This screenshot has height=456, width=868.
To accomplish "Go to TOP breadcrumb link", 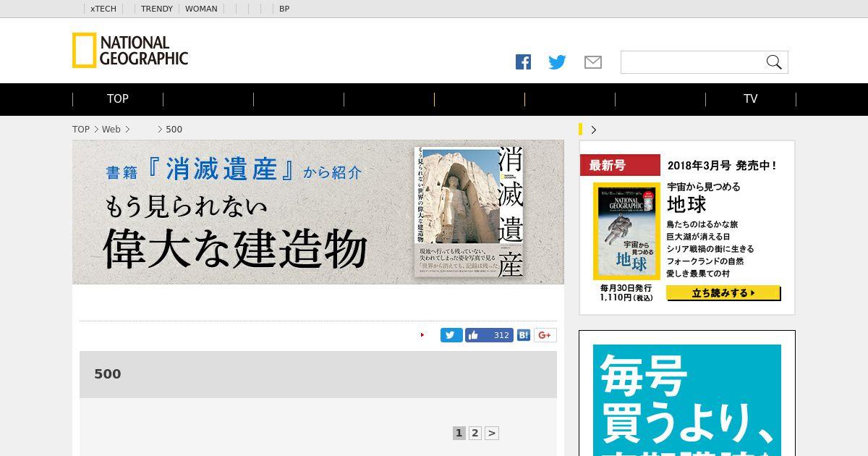I will point(81,130).
